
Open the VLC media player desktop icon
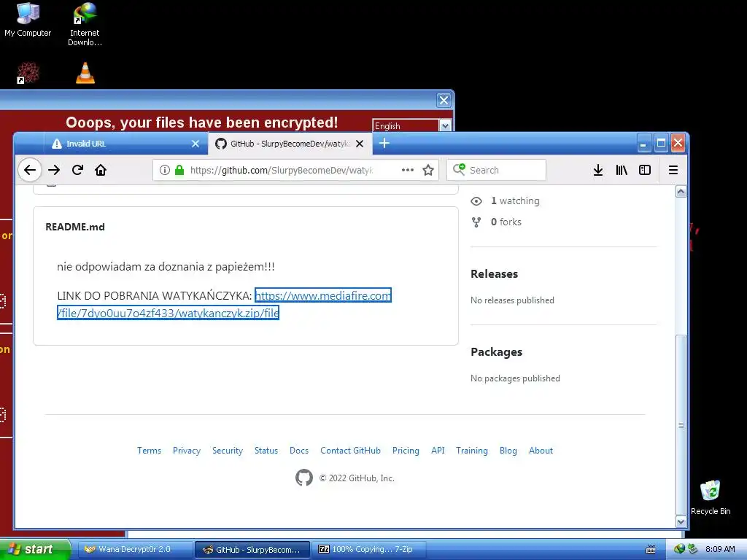click(x=85, y=74)
